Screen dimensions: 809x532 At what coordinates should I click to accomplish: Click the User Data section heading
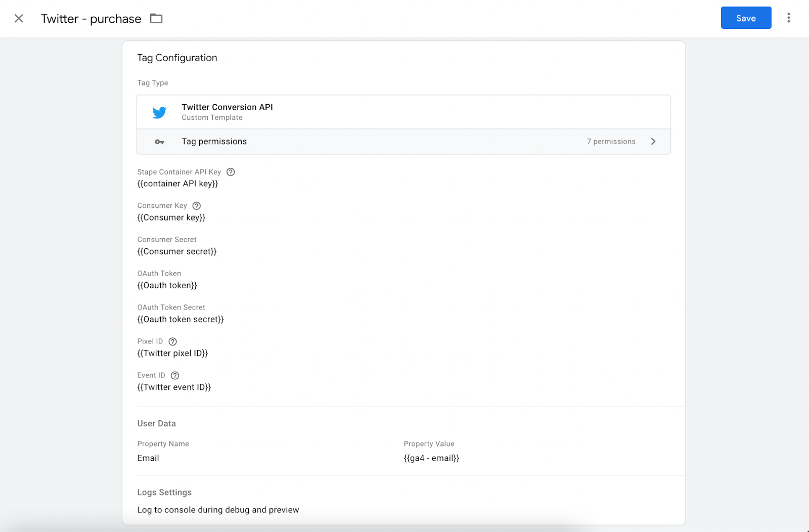[156, 424]
